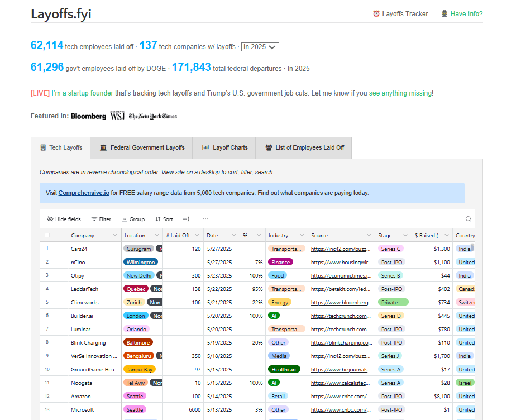Click the Group button
Screen dimensions: 526x420
click(x=133, y=219)
